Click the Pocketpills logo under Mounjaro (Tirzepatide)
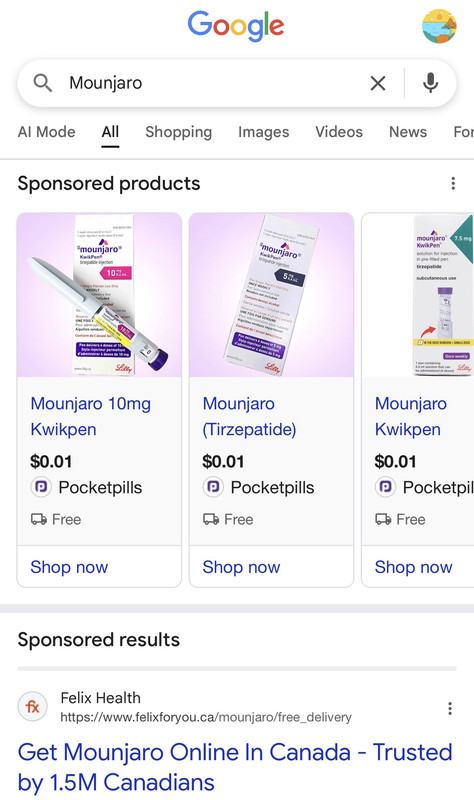Viewport: 474px width, 800px height. pyautogui.click(x=213, y=487)
